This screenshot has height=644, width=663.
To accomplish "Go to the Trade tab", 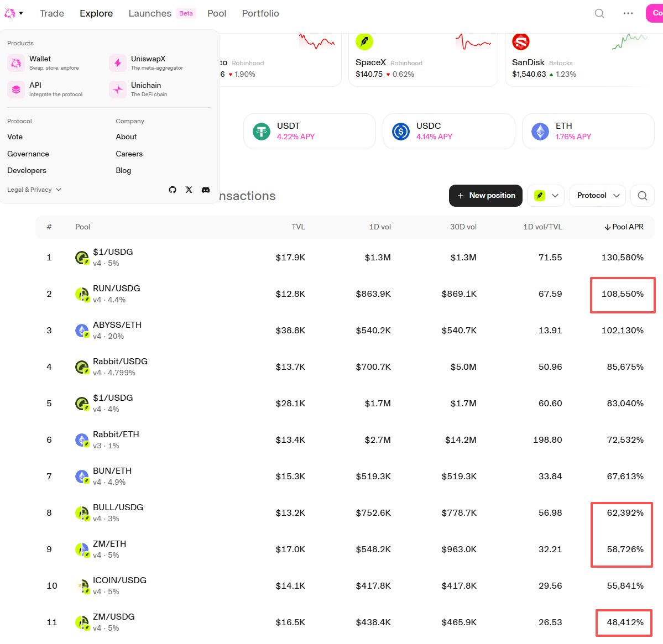I will [52, 13].
